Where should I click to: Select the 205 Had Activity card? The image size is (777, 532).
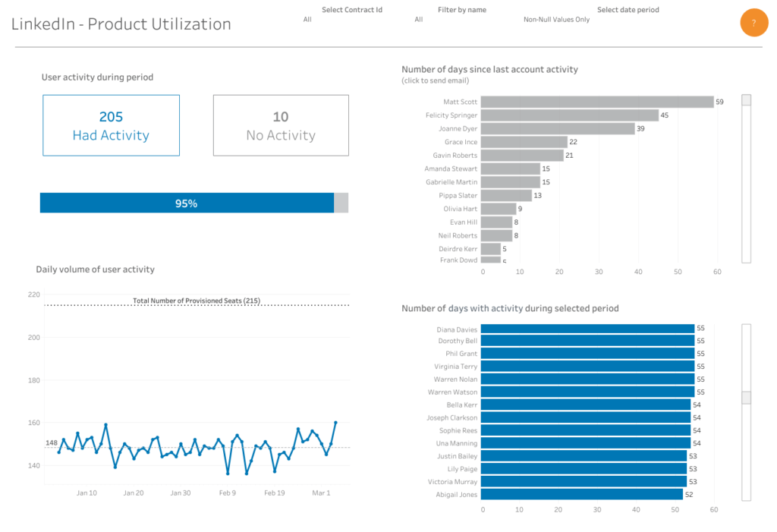(x=111, y=124)
